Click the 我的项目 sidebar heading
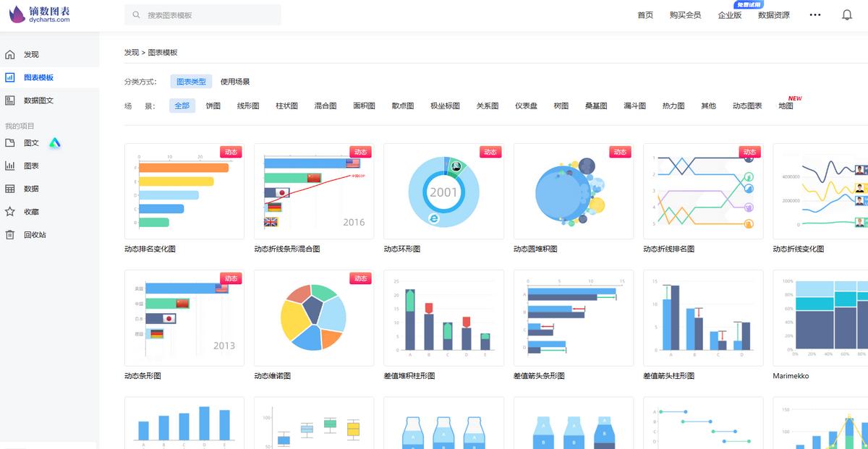Image resolution: width=868 pixels, height=449 pixels. click(20, 126)
